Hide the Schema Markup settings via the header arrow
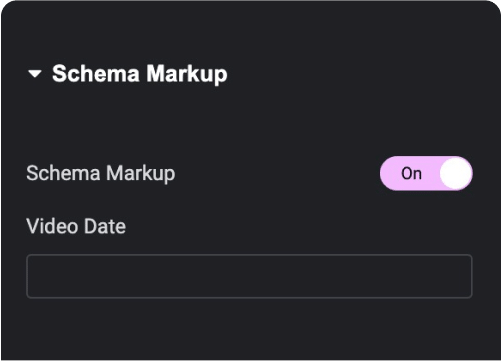Image resolution: width=501 pixels, height=361 pixels. point(35,74)
